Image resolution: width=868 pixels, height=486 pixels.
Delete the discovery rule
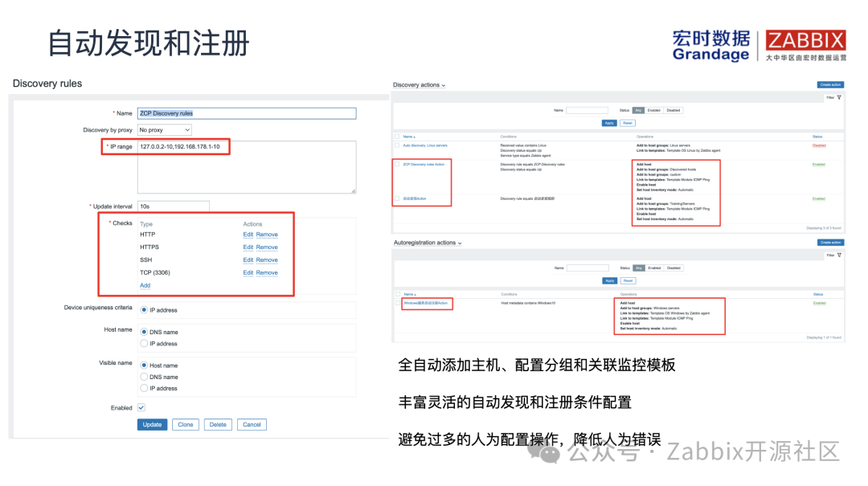click(x=218, y=425)
